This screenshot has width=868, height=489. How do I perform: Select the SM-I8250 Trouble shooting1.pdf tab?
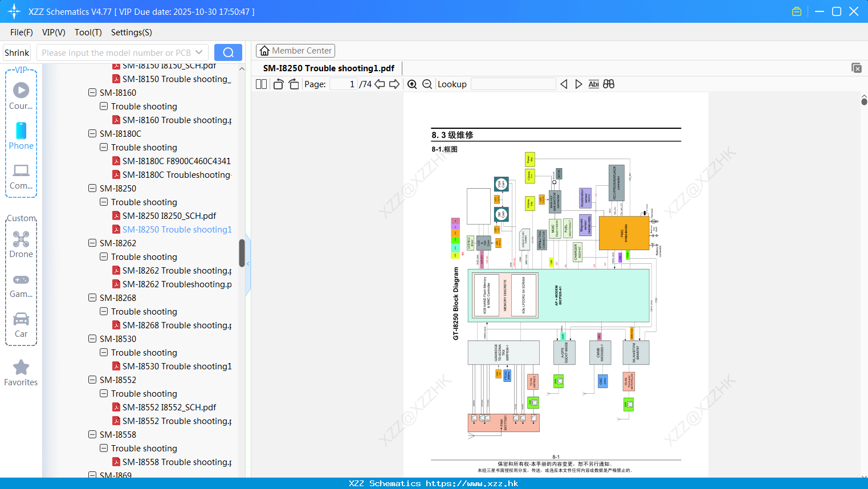pyautogui.click(x=329, y=68)
